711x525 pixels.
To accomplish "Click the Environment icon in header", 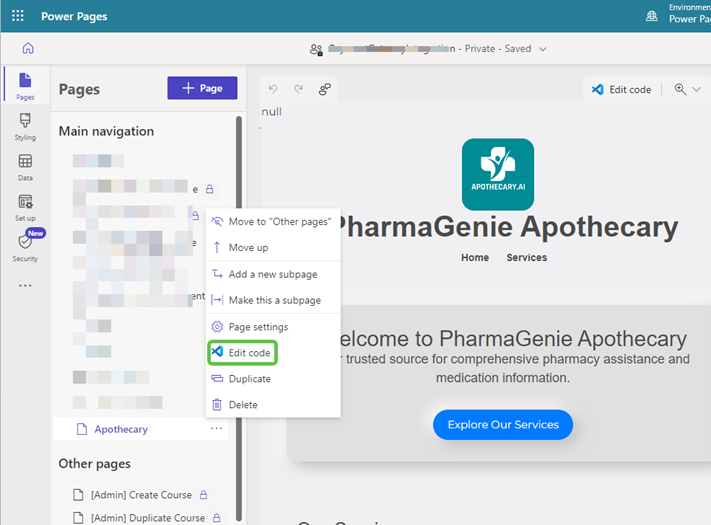I will (652, 16).
